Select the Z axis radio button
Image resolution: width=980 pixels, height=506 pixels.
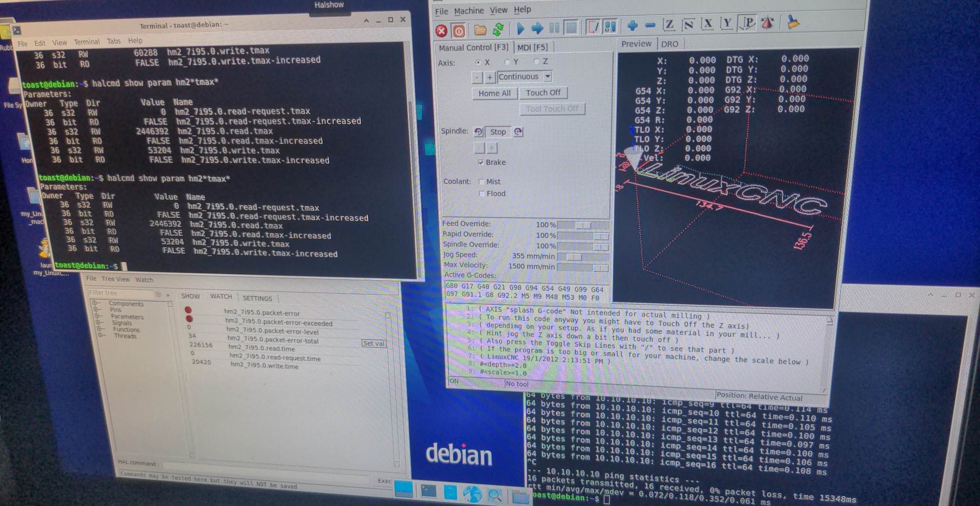(x=536, y=61)
